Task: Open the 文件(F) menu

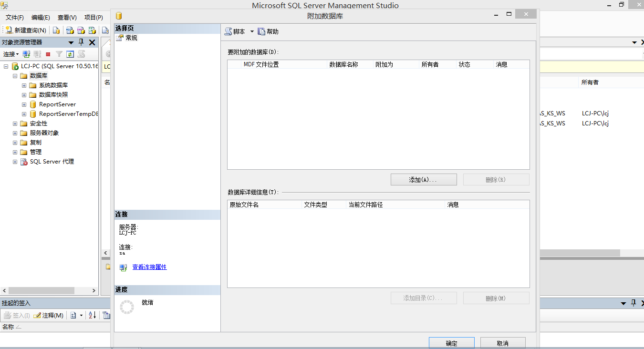Action: (x=15, y=17)
